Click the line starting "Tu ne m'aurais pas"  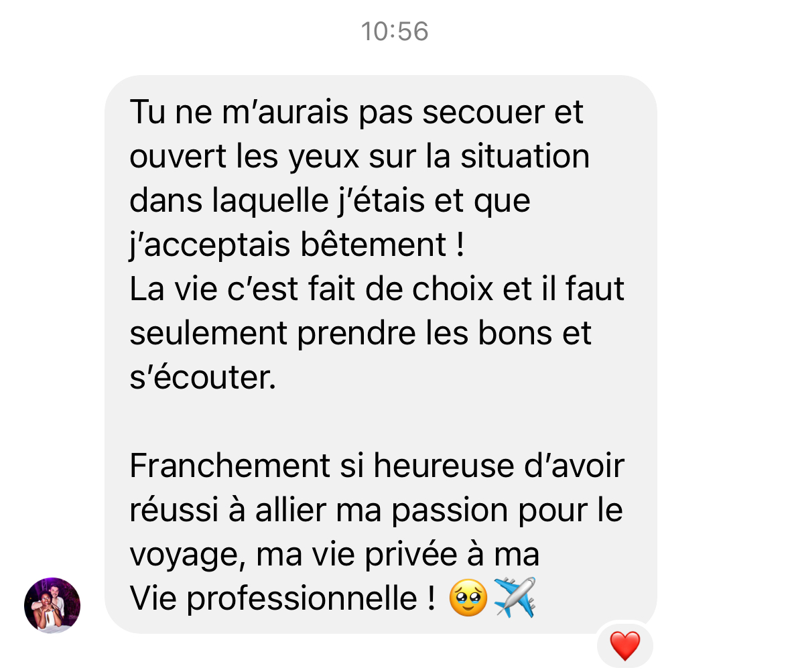356,112
